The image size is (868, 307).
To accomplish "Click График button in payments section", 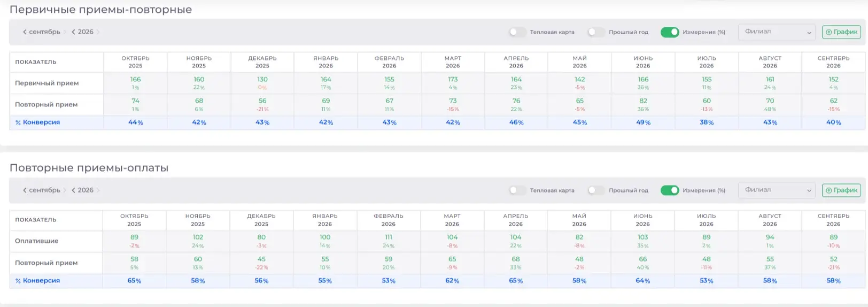I will coord(841,190).
